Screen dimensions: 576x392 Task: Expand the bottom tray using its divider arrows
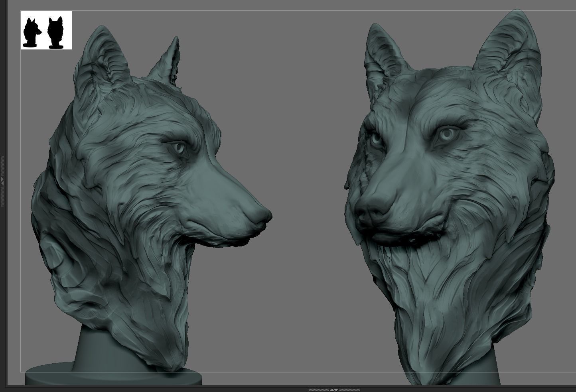(x=334, y=390)
